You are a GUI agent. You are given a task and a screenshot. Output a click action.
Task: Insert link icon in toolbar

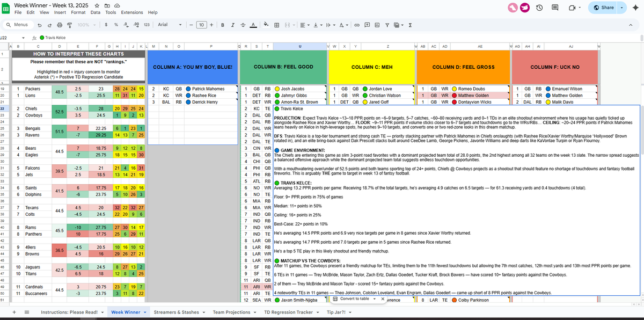click(x=356, y=25)
